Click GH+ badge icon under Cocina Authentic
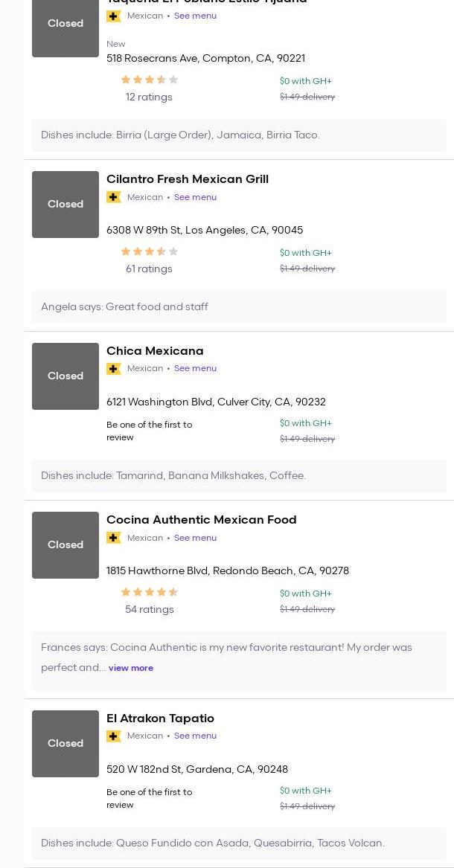 tap(114, 538)
